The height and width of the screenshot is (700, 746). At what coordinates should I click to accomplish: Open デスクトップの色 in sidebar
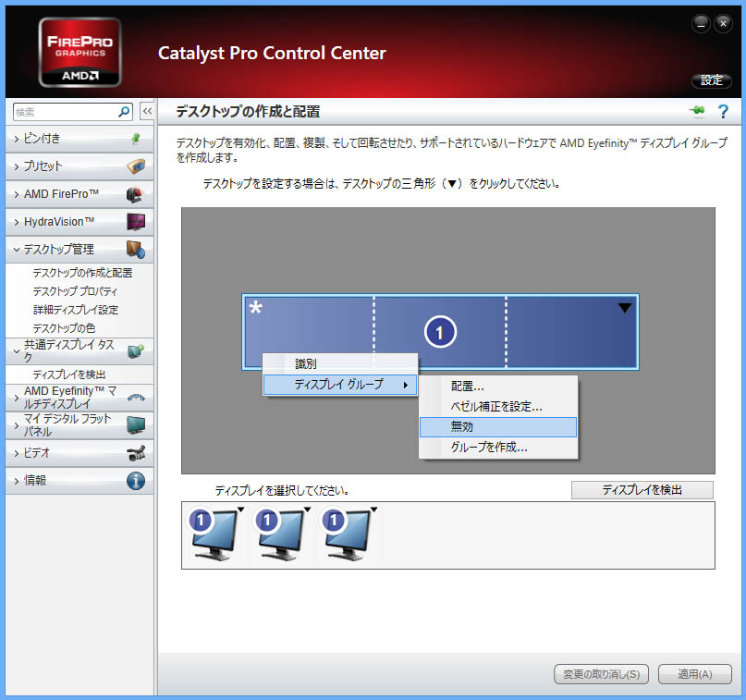(64, 328)
